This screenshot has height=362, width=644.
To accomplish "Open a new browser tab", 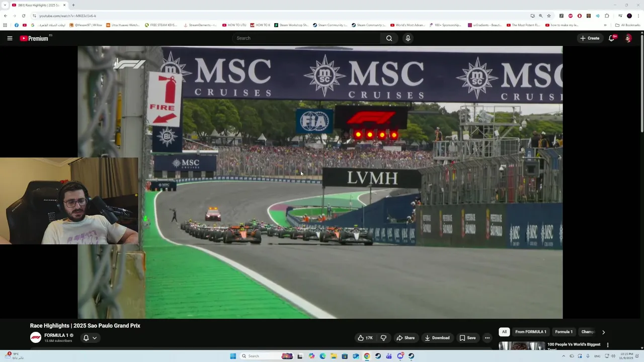I will 73,5.
